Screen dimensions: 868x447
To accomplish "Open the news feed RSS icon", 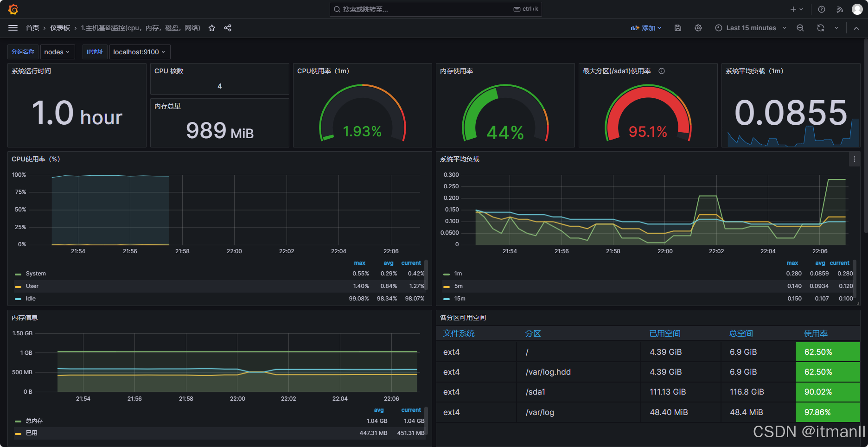I will [x=840, y=9].
